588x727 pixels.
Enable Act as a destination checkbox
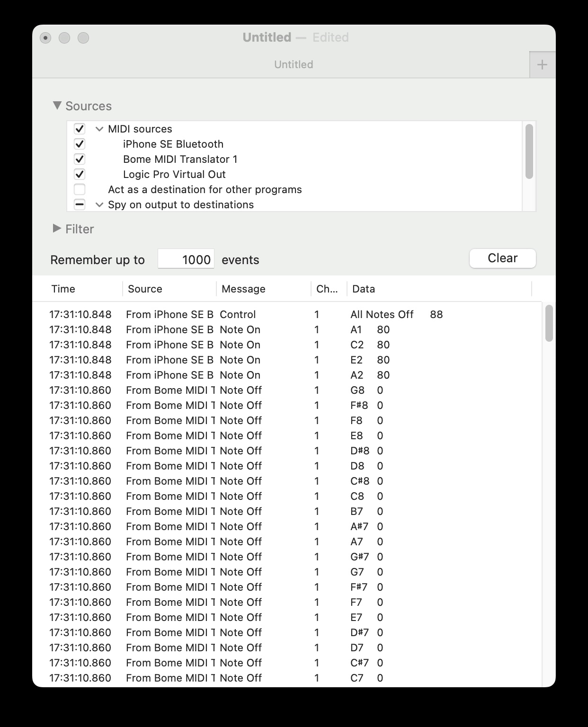click(x=80, y=189)
